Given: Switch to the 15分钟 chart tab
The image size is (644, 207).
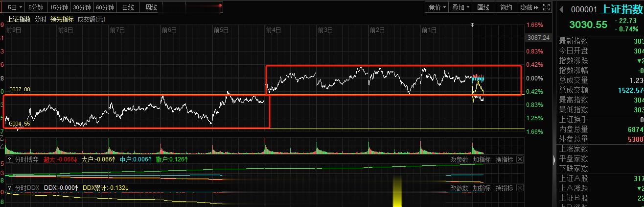Looking at the screenshot, I should pos(59,7).
